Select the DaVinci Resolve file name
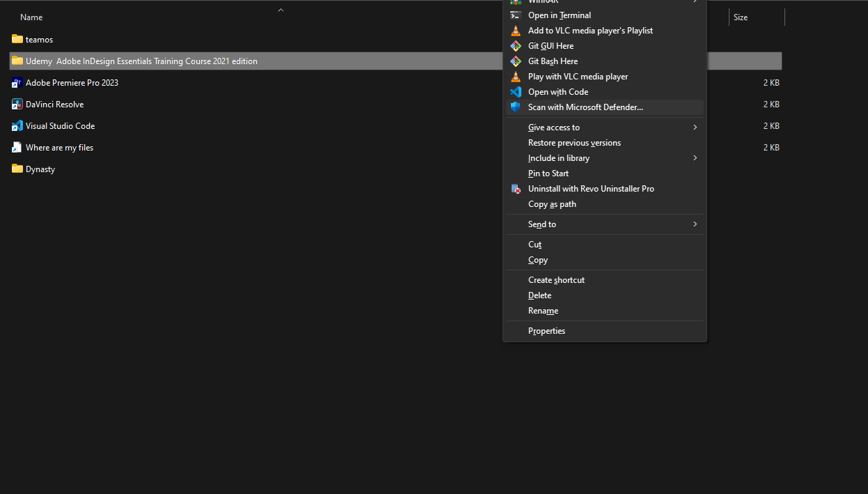Viewport: 868px width, 494px height. tap(54, 105)
